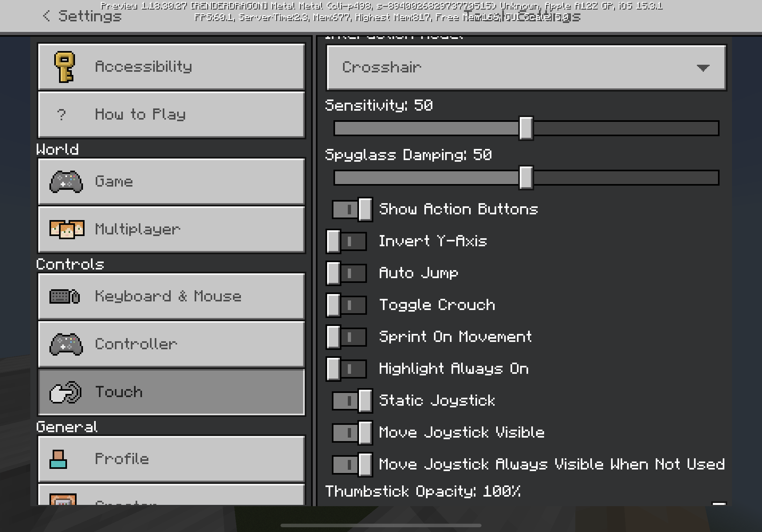
Task: Click the Settings title back button
Action: point(90,16)
